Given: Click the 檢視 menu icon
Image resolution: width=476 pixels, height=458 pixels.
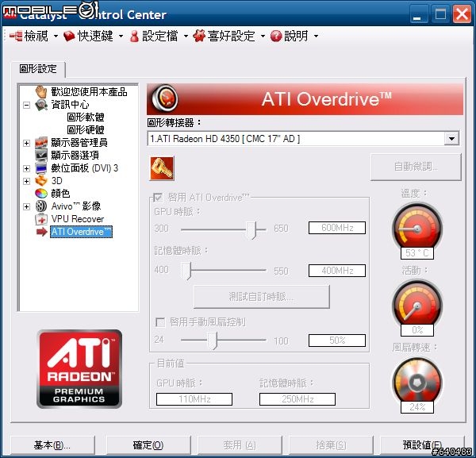Looking at the screenshot, I should point(16,36).
